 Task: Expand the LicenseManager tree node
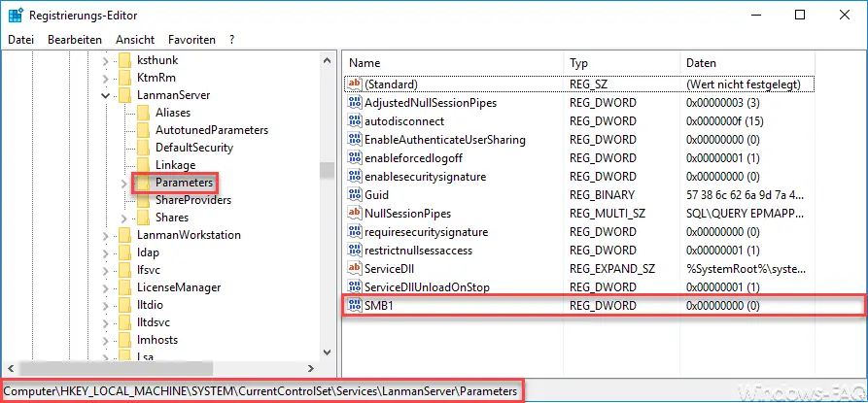pyautogui.click(x=106, y=288)
